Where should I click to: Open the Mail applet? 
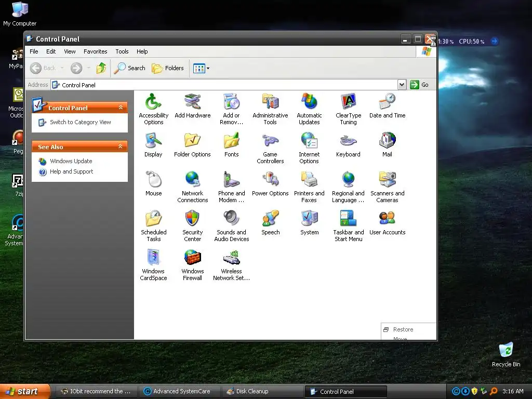click(387, 144)
